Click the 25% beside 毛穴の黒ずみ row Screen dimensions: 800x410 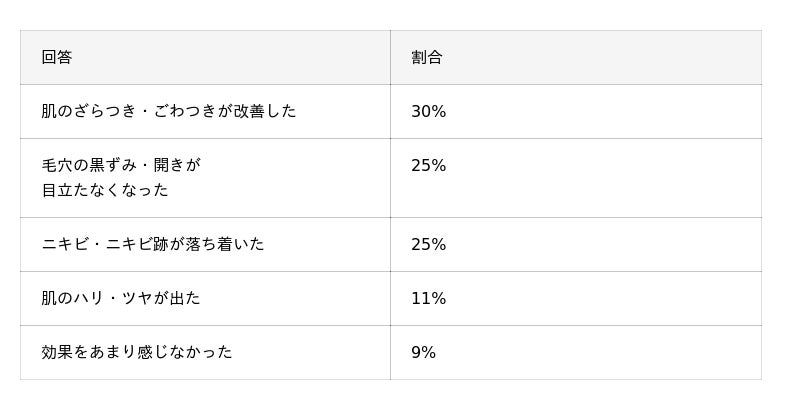click(428, 166)
